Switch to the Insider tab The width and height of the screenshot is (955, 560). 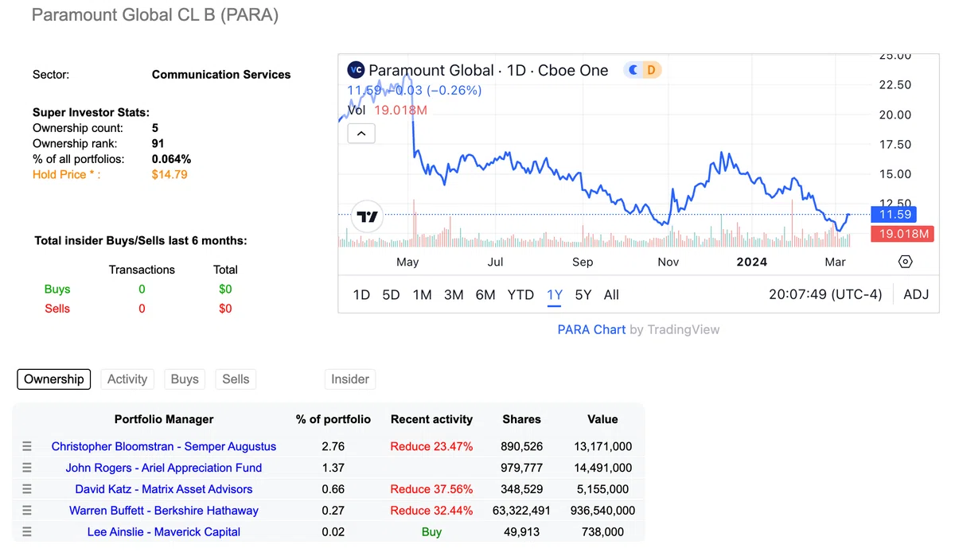point(350,379)
